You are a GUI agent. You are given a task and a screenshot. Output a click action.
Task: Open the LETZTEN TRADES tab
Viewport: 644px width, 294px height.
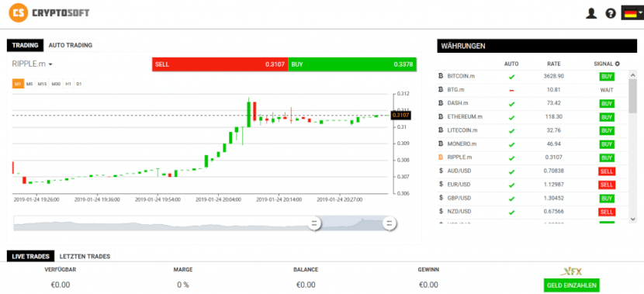[x=85, y=256]
